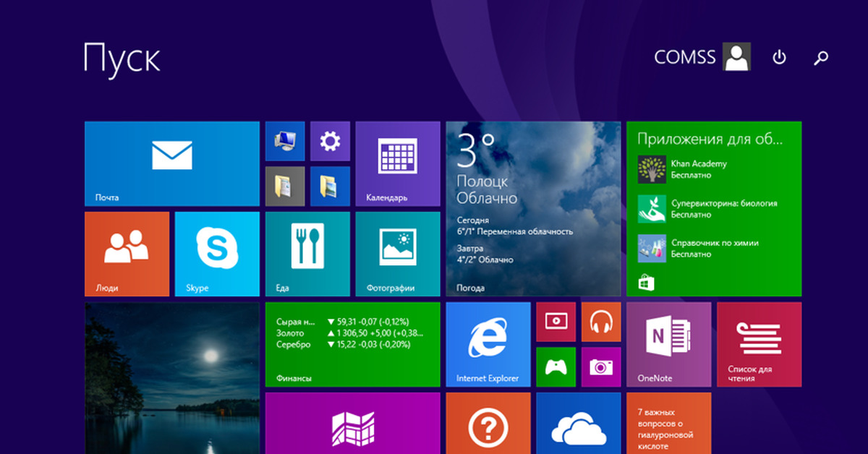Image resolution: width=868 pixels, height=454 pixels.
Task: Open the Люди people tile
Action: [x=127, y=254]
